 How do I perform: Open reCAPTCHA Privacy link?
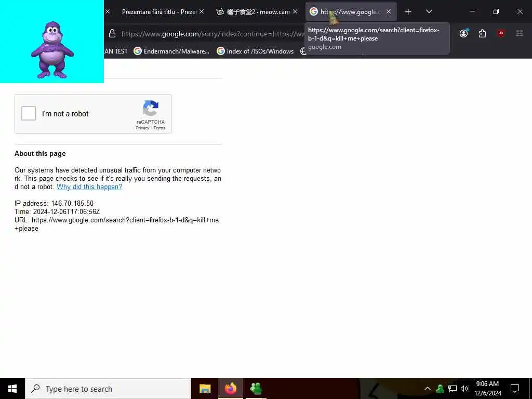click(x=142, y=128)
